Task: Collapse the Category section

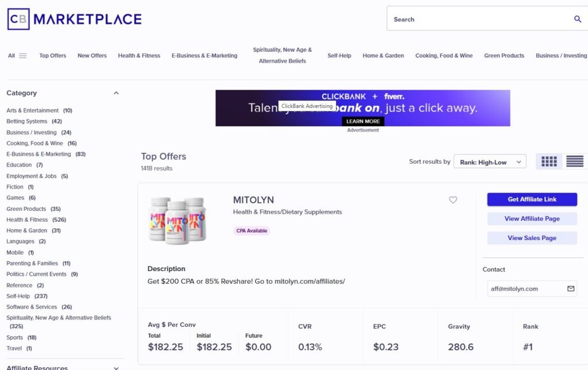Action: coord(116,93)
